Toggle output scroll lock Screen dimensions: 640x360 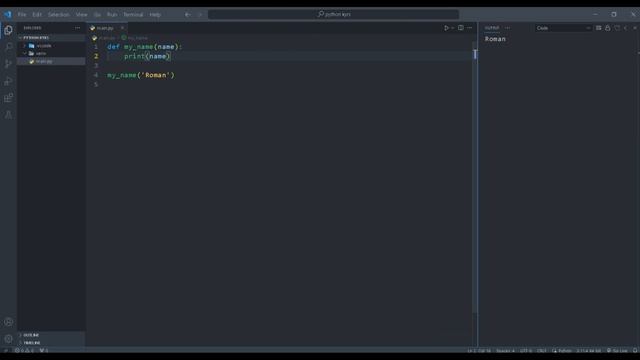(608, 28)
